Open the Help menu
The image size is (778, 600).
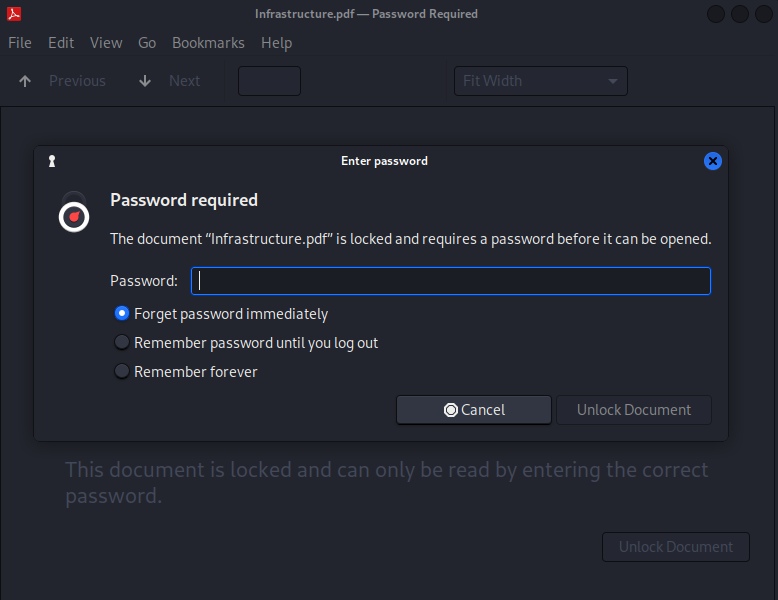point(276,43)
